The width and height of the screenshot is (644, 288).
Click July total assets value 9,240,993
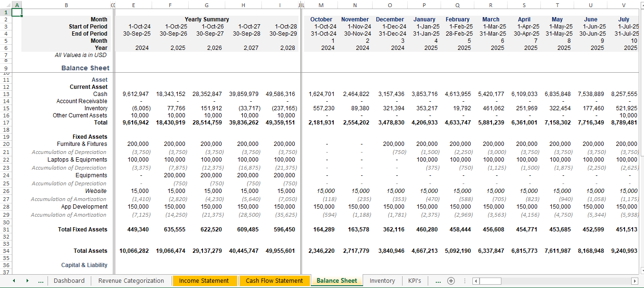tap(624, 251)
